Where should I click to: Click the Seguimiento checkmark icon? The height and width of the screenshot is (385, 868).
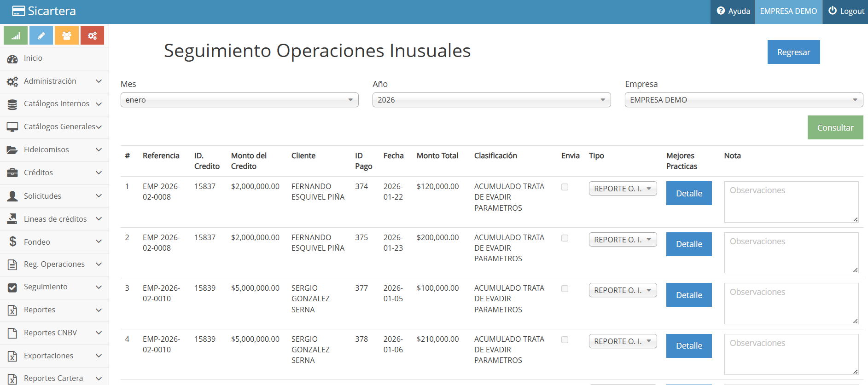12,287
